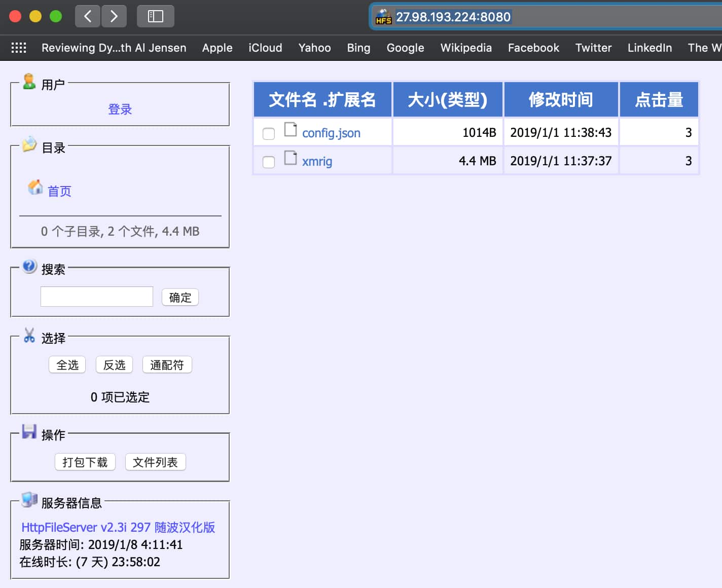Toggle the Safari sidebar button

tap(155, 16)
